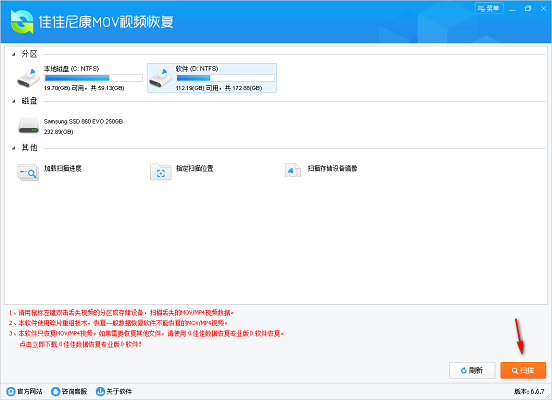Screen dimensions: 552x400
Task: Collapse the 其他 section
Action: (x=14, y=148)
